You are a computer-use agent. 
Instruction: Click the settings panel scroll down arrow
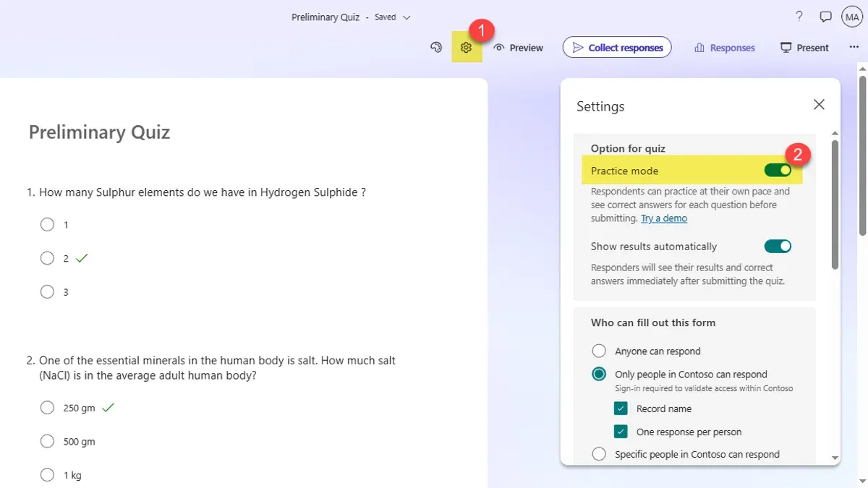[x=835, y=458]
